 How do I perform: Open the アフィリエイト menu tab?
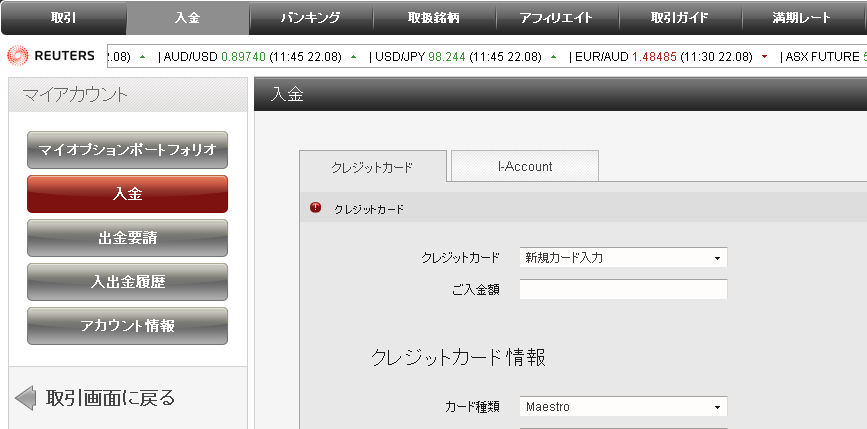click(557, 18)
